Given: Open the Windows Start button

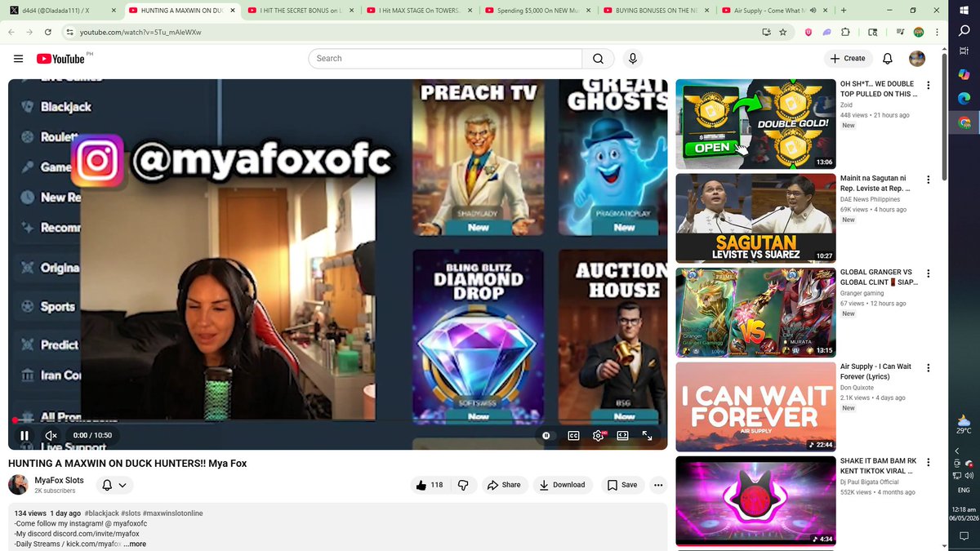Looking at the screenshot, I should tap(964, 10).
